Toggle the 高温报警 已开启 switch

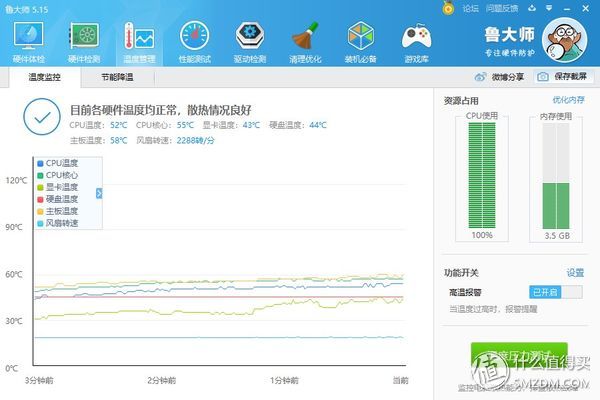click(x=556, y=292)
